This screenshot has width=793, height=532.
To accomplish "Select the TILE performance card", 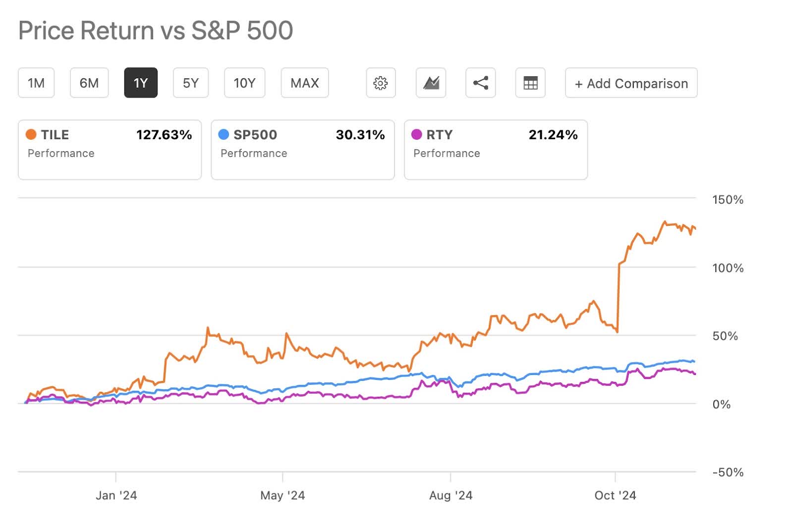I will 110,150.
